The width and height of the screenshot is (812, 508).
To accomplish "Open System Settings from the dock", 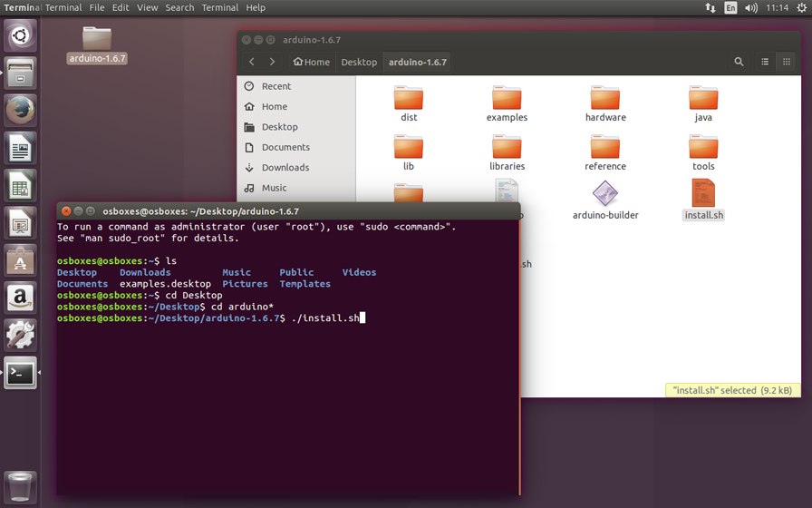I will (x=20, y=335).
